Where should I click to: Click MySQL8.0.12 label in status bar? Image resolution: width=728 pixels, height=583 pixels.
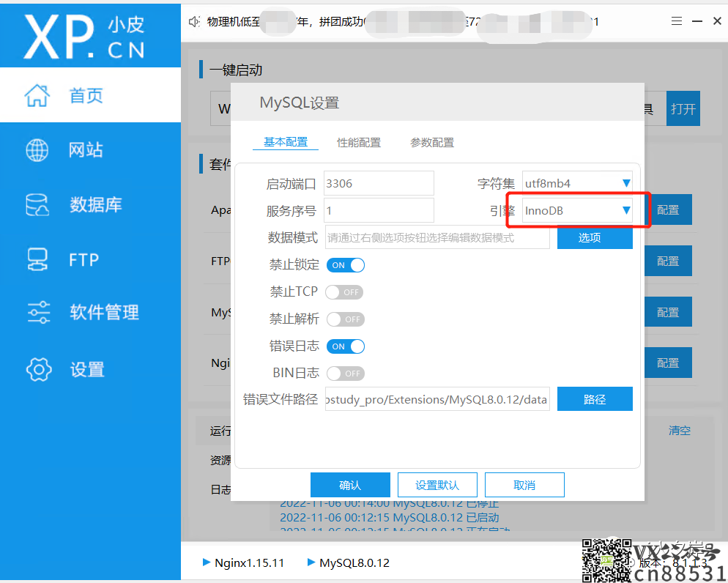pos(354,562)
